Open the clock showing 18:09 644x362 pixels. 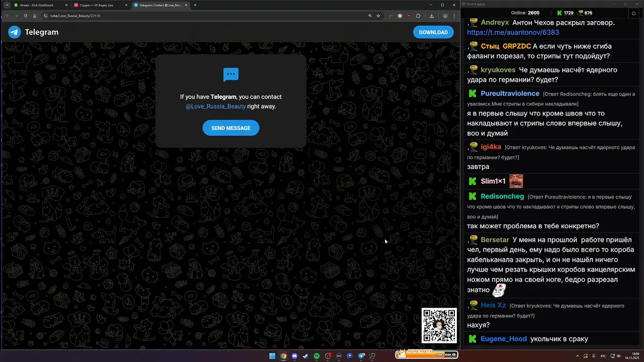[x=631, y=355]
